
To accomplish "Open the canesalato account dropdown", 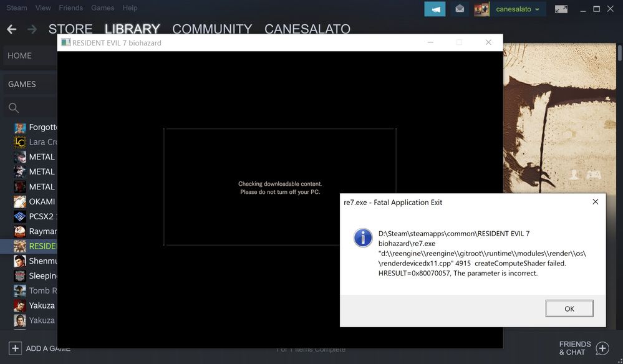I will (518, 9).
